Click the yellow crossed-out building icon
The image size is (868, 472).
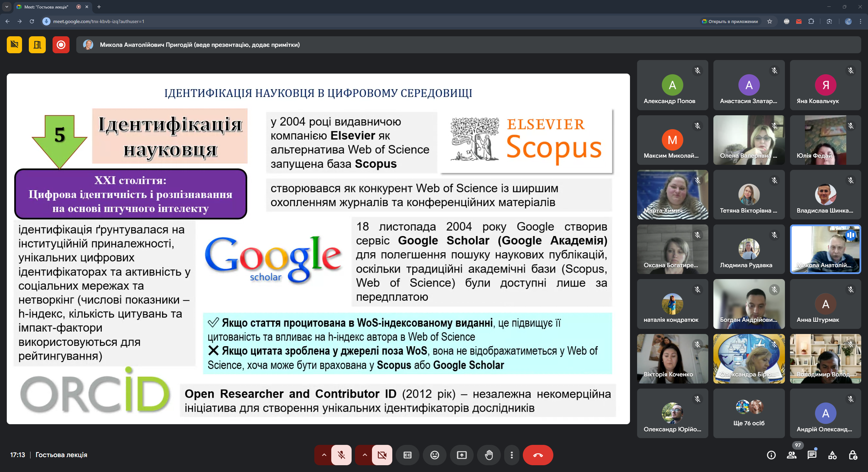tap(14, 45)
